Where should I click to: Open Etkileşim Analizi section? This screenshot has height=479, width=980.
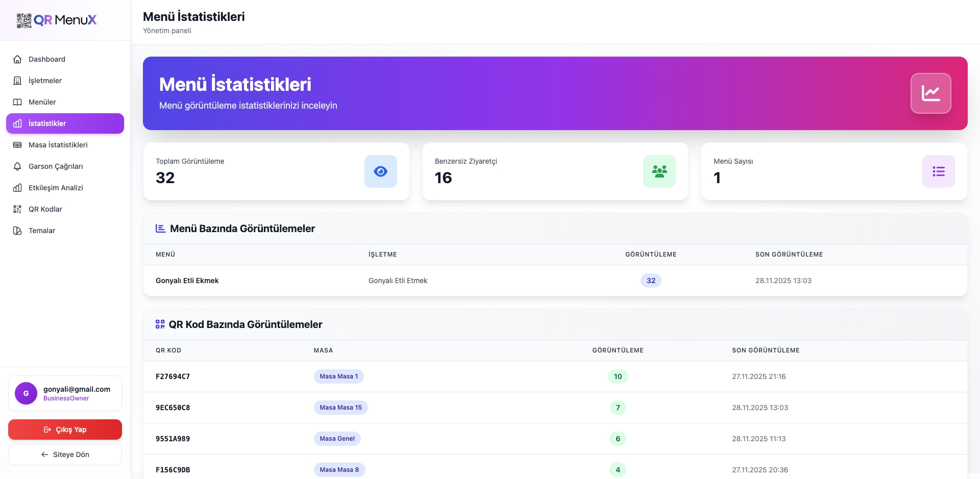click(x=56, y=188)
